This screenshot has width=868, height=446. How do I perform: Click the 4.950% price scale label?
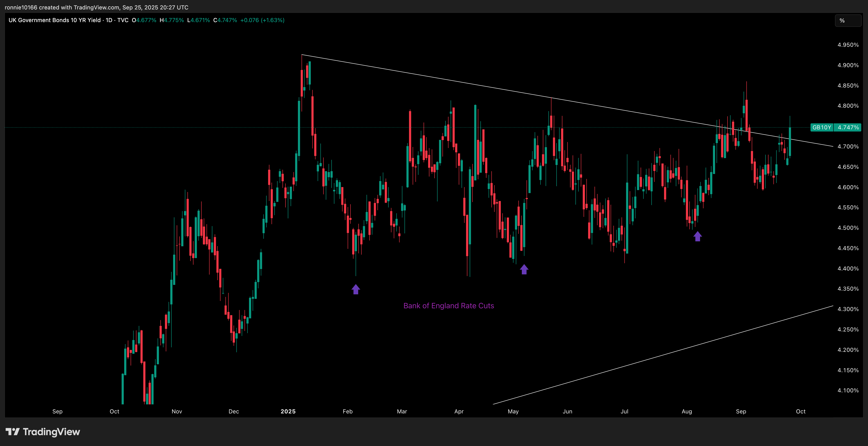click(x=848, y=45)
